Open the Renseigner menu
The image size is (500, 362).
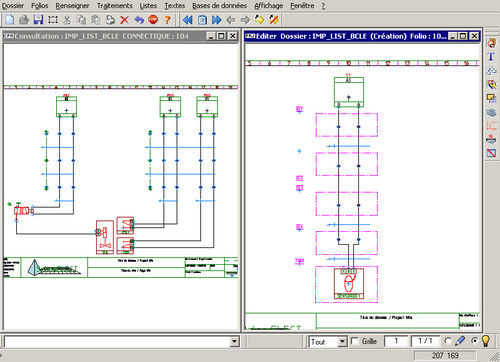72,6
